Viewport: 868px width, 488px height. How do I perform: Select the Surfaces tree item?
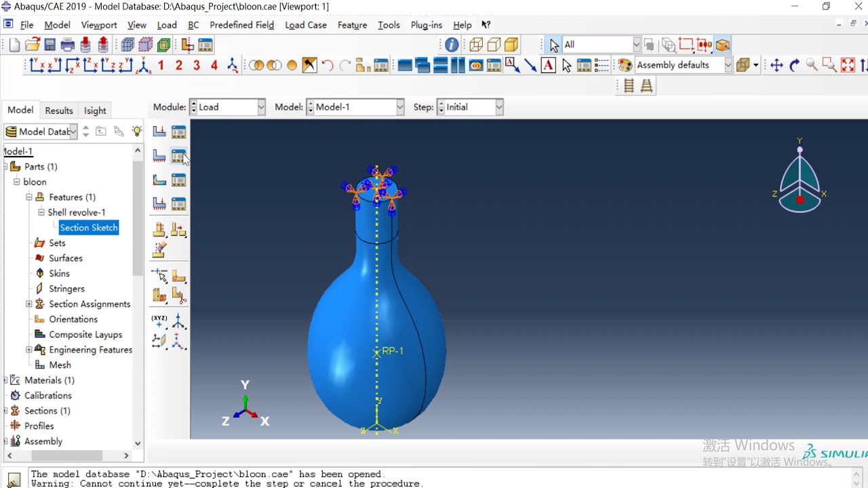point(66,258)
